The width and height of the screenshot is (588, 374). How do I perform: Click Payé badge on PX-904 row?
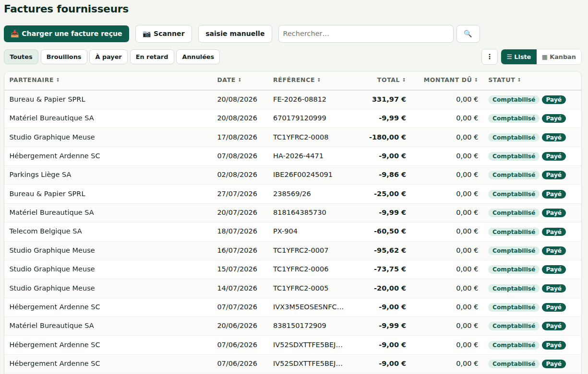[x=554, y=232]
